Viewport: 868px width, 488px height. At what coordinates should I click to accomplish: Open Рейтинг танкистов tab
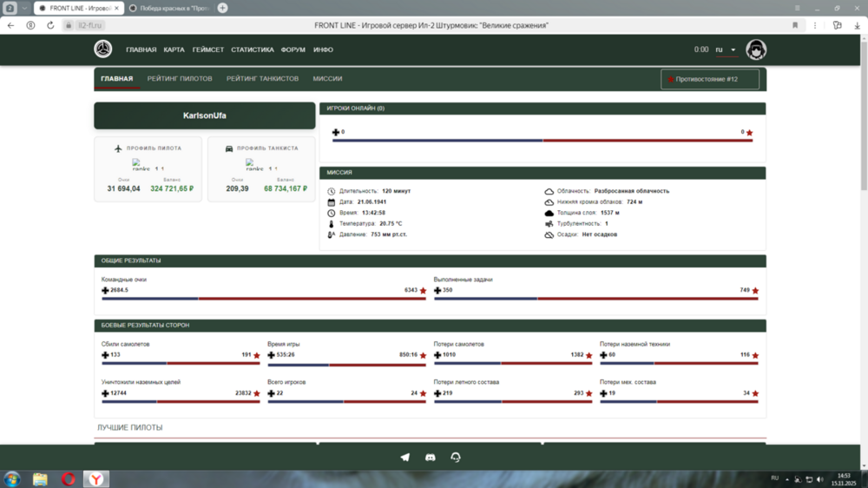click(262, 79)
